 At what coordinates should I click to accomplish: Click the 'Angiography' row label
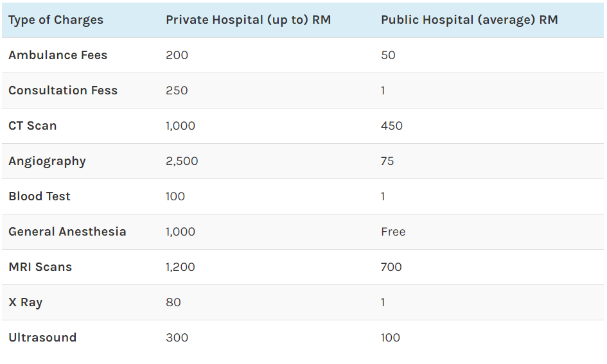(47, 162)
